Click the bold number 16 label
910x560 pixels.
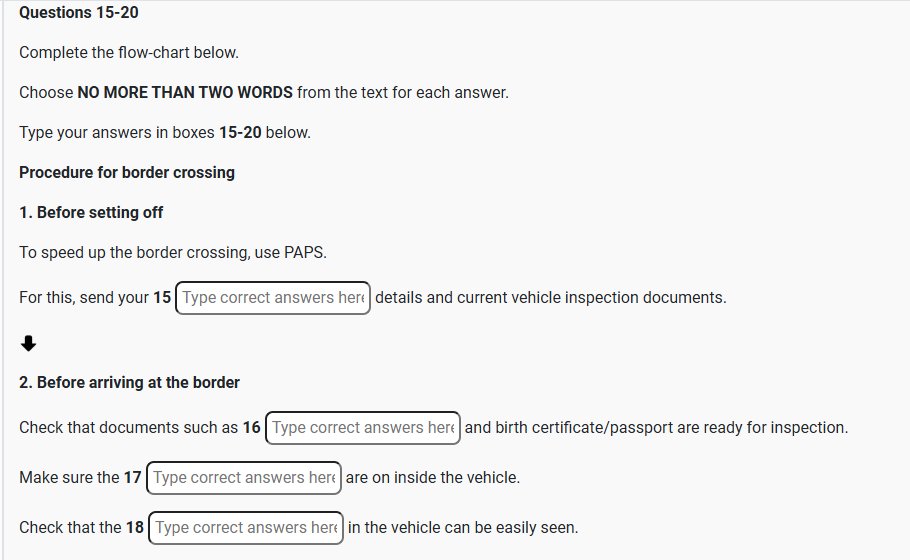(x=252, y=428)
